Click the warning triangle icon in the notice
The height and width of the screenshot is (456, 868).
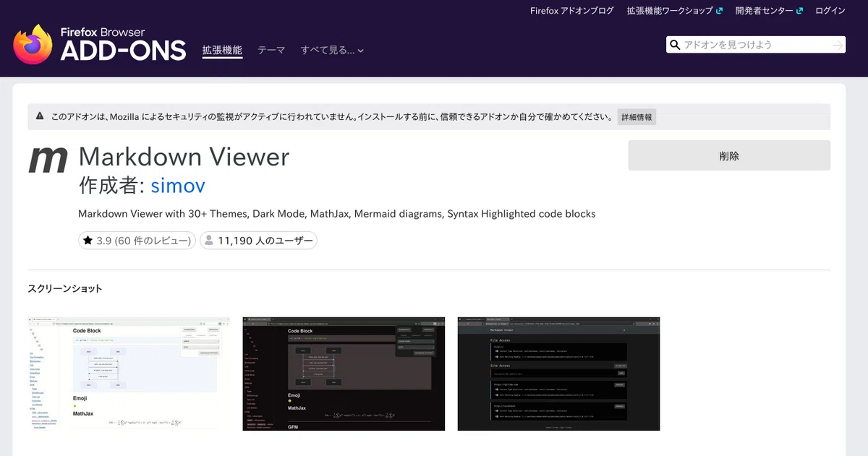click(x=38, y=117)
